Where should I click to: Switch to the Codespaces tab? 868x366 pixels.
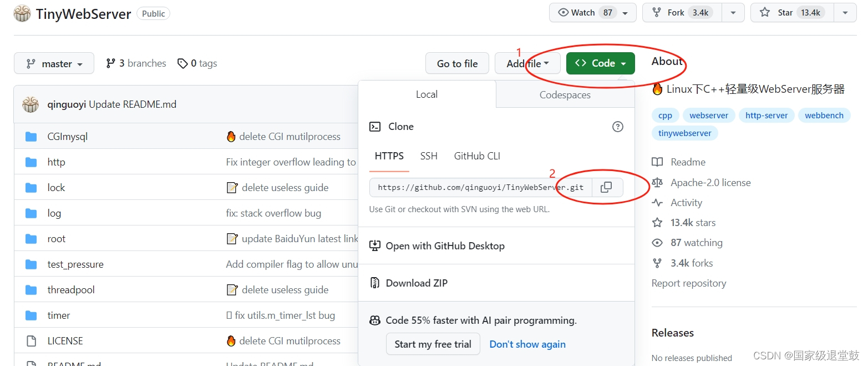(565, 95)
